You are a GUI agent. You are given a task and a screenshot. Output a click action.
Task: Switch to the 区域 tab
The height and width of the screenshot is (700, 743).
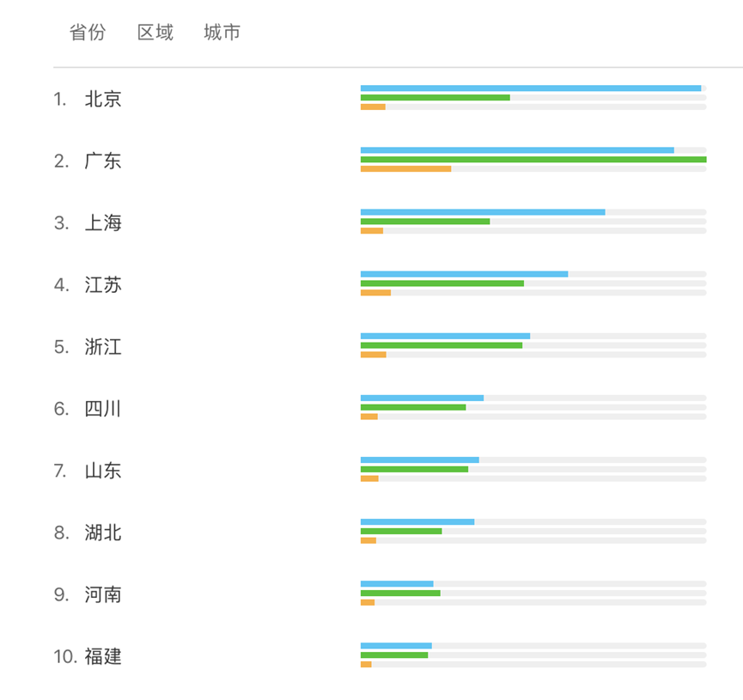(x=155, y=33)
